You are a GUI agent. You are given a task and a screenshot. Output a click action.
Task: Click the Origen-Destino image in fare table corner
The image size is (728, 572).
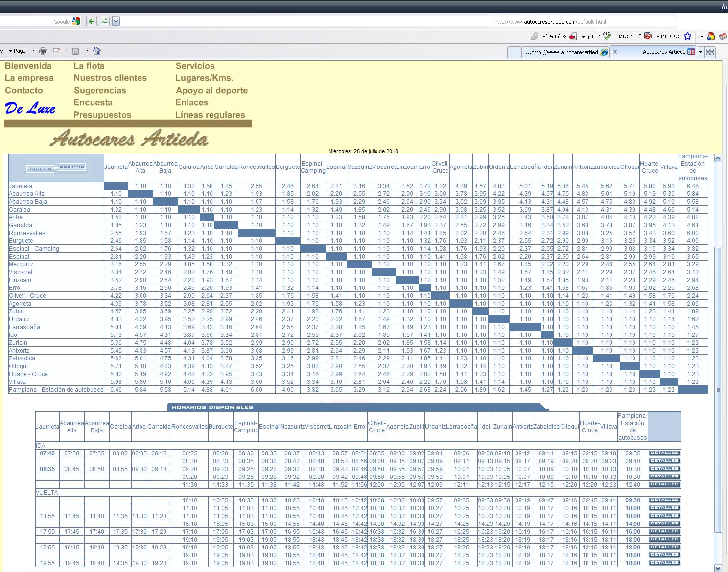56,167
